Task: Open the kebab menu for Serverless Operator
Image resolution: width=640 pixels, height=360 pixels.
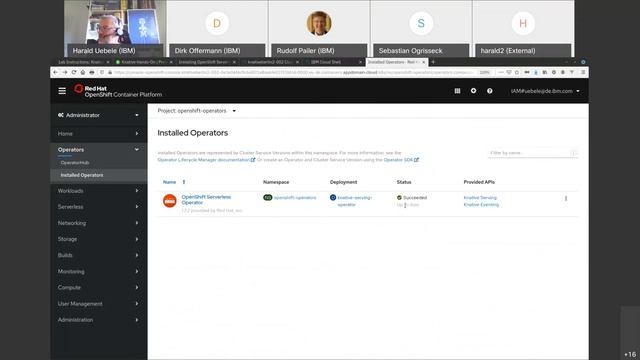Action: pyautogui.click(x=566, y=198)
